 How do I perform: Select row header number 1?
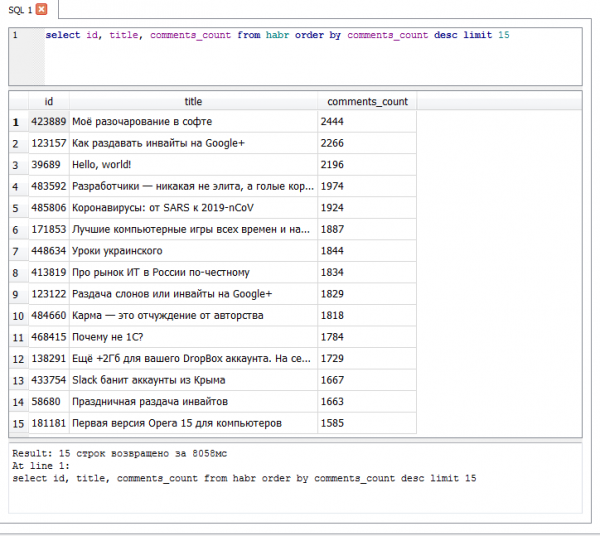(x=17, y=122)
